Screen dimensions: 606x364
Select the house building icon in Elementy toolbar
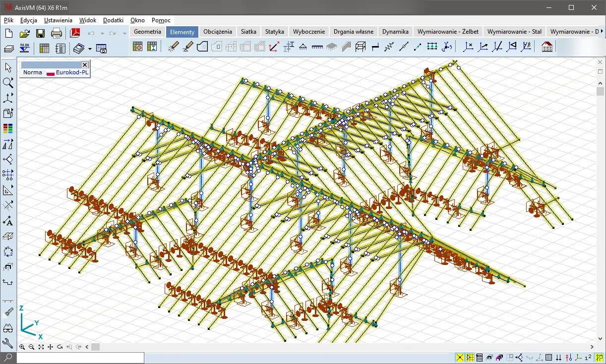(x=547, y=47)
